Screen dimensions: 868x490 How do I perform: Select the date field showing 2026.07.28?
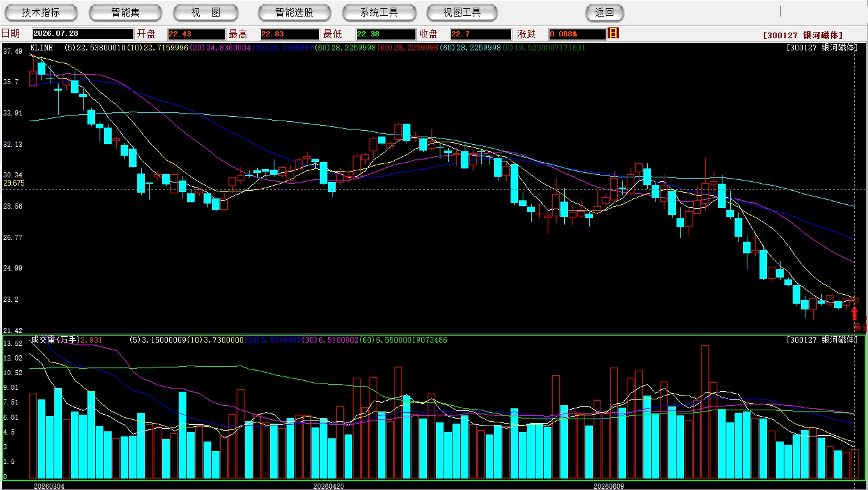pos(83,34)
